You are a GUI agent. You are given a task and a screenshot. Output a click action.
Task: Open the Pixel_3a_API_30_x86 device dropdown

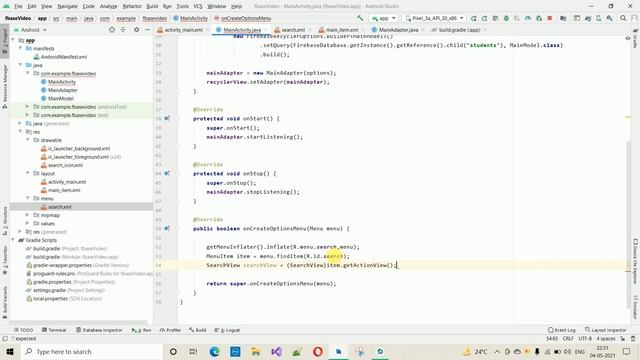tap(434, 18)
